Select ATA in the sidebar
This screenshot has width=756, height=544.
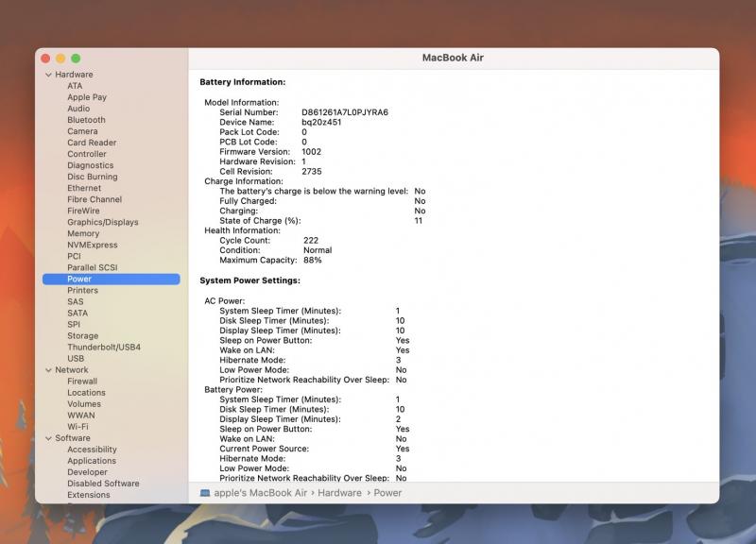(75, 86)
